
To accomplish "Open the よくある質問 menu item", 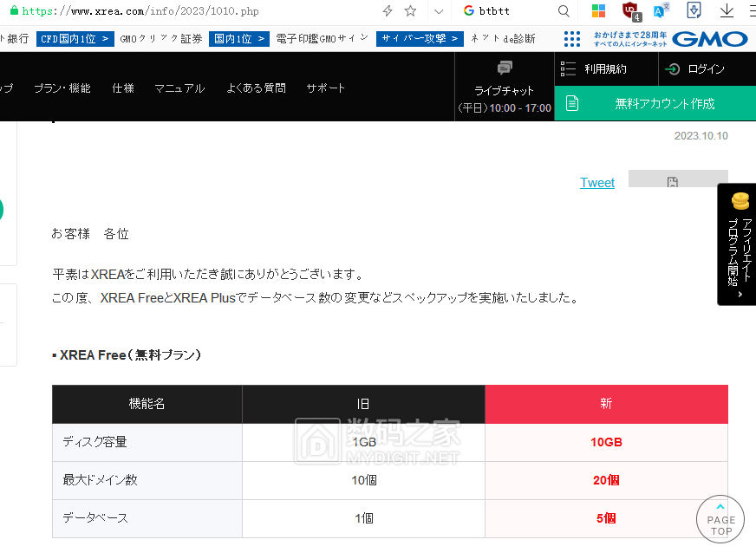I will pyautogui.click(x=256, y=88).
